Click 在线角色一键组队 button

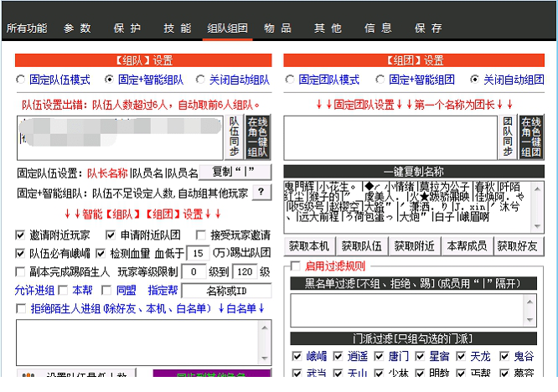[258, 137]
